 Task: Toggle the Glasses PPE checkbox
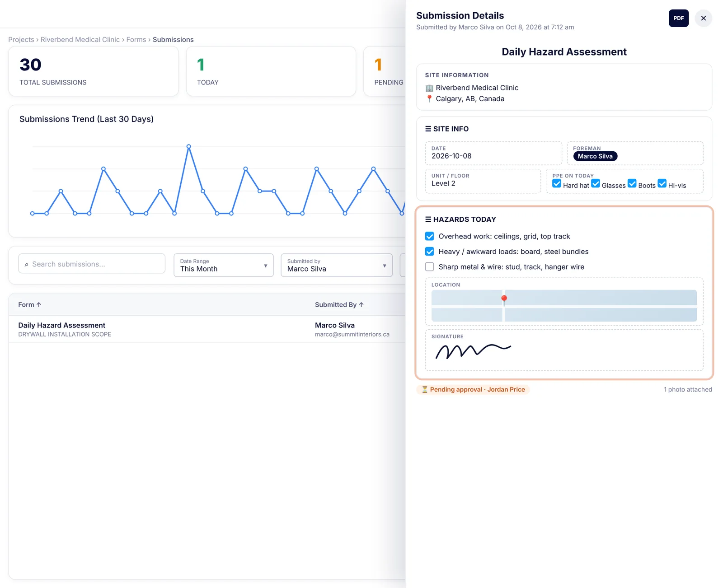(596, 183)
